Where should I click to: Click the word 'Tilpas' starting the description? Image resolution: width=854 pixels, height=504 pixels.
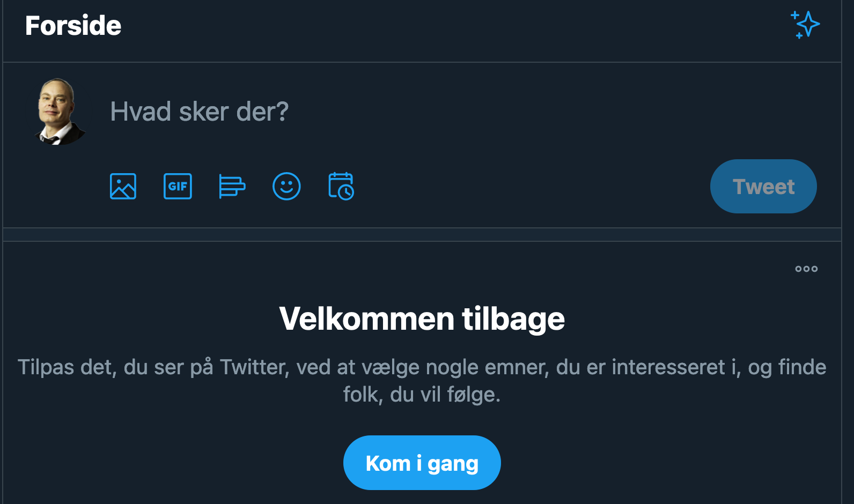point(46,367)
